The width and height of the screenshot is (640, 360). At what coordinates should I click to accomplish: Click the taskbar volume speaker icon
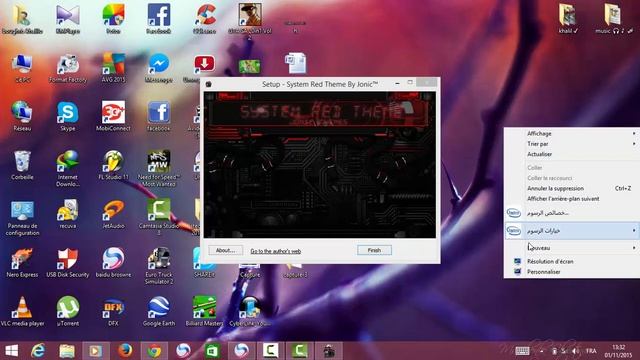575,351
